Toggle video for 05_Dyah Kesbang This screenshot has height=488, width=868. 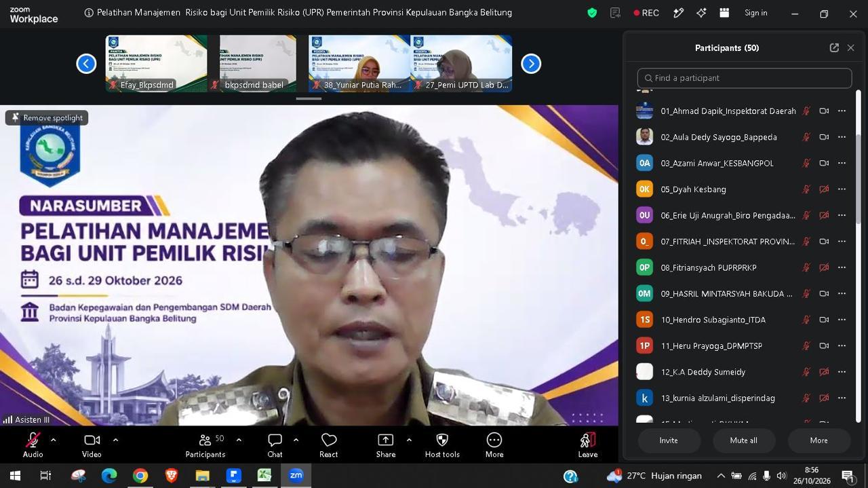coord(824,189)
